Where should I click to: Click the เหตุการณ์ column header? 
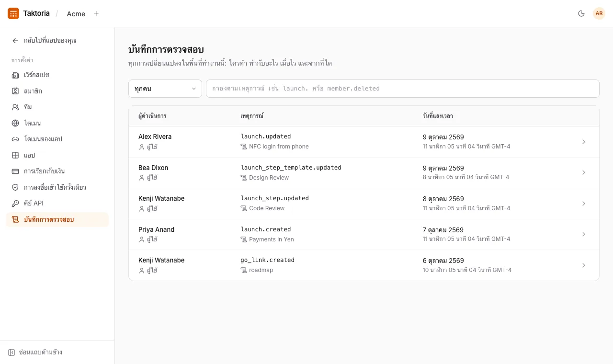click(252, 116)
